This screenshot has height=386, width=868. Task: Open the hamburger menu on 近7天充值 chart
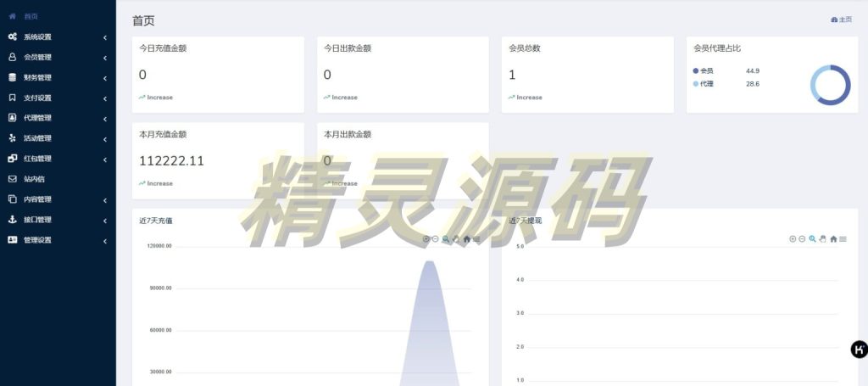476,238
